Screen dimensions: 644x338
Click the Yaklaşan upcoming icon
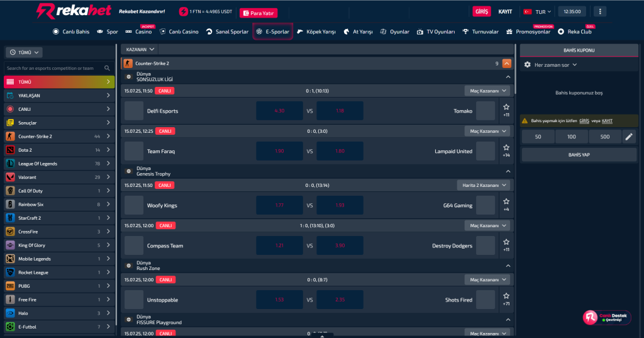(x=10, y=96)
